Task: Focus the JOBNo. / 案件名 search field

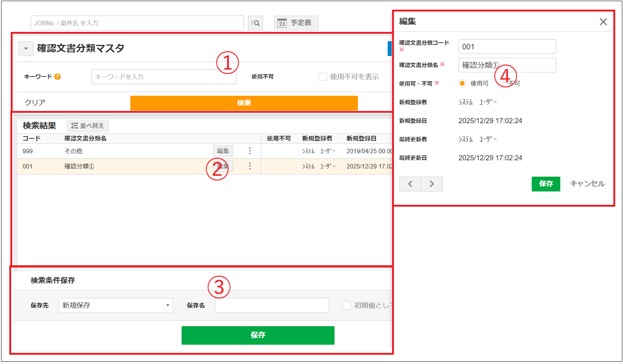Action: pos(137,23)
